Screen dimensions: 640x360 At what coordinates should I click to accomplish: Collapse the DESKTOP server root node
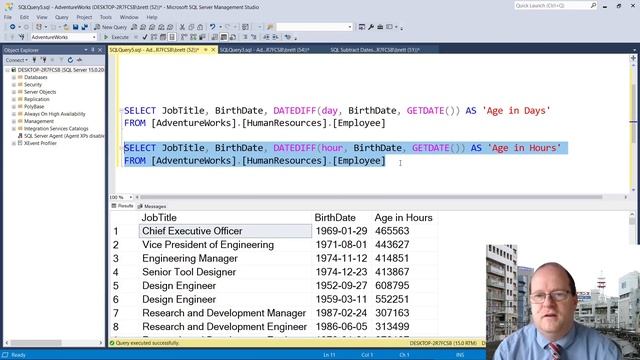point(7,70)
